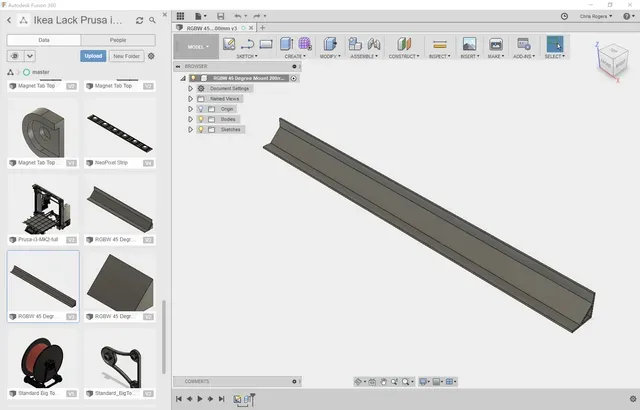Screen dimensions: 640x410
Task: Open dropdown next to eye view button
Action: (x=30, y=56)
